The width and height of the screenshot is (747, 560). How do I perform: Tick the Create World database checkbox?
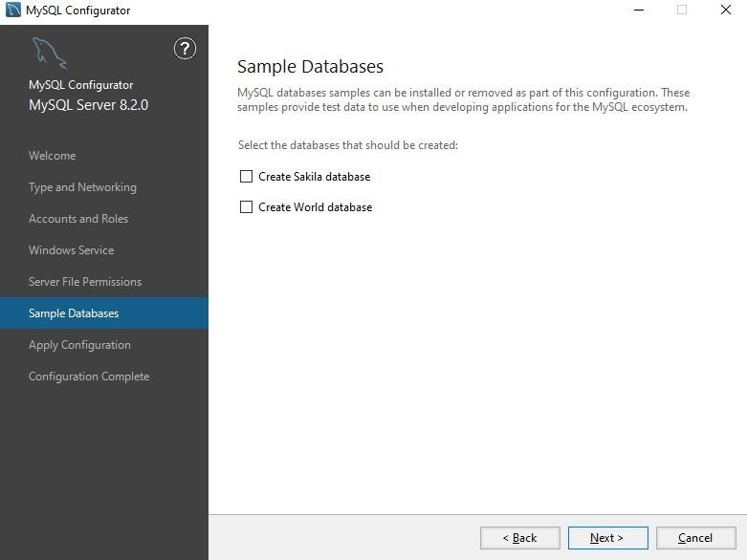(246, 207)
